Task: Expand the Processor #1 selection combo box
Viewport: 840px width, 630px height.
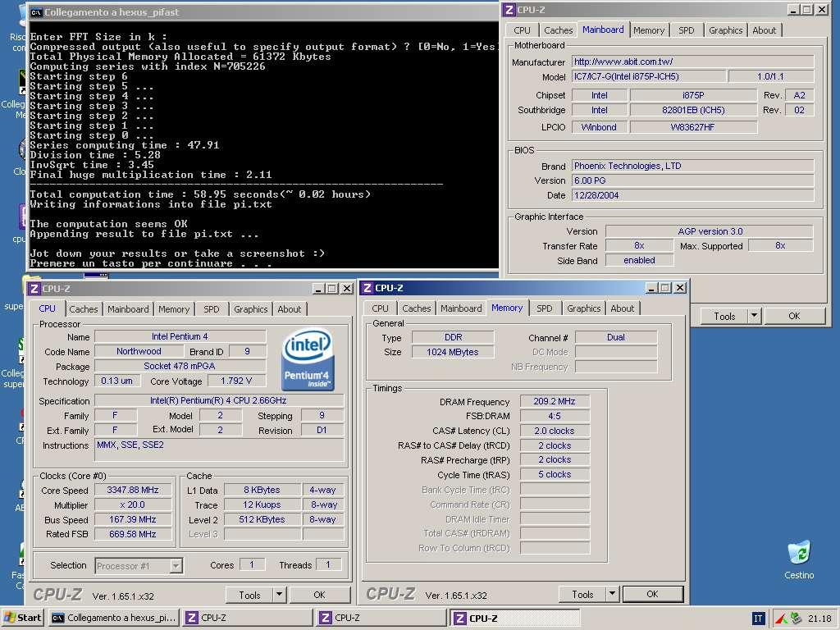Action: pyautogui.click(x=176, y=566)
